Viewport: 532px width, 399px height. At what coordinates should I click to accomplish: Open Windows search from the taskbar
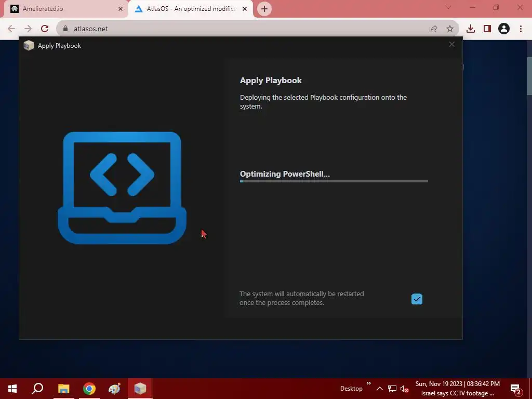(x=37, y=389)
